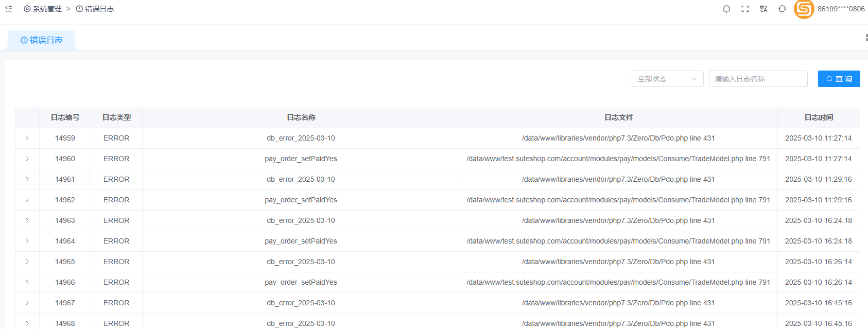Expand log row 14967
Screen dimensions: 868x329
click(x=27, y=303)
